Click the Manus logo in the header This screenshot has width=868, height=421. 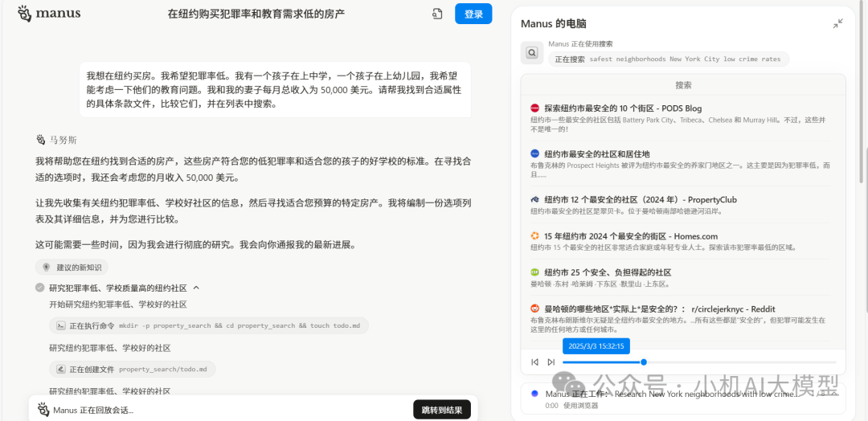coord(49,14)
